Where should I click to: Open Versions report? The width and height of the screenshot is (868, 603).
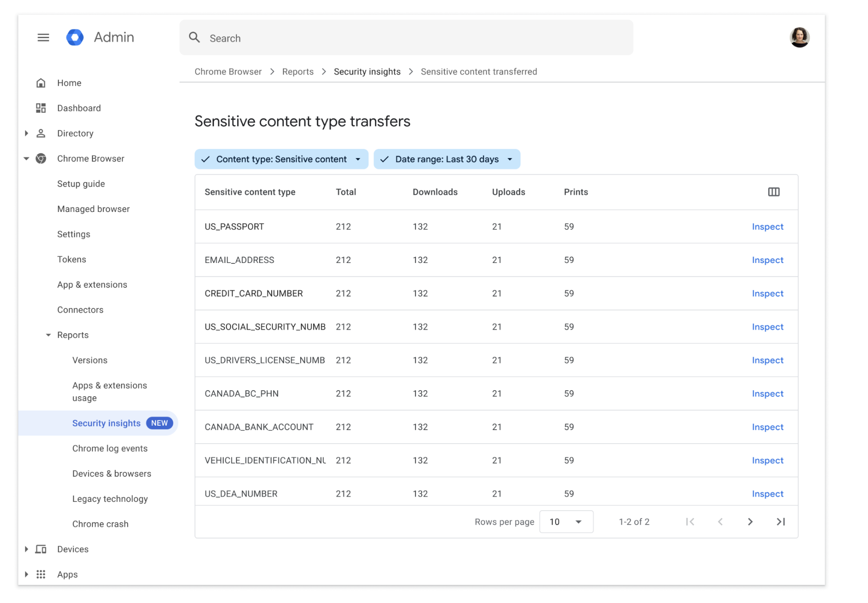[90, 360]
